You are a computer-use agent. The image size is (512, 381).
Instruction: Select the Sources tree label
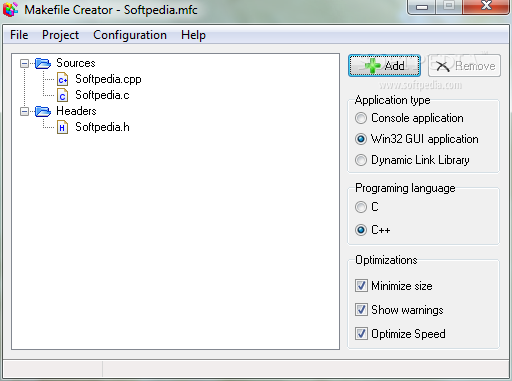[76, 63]
